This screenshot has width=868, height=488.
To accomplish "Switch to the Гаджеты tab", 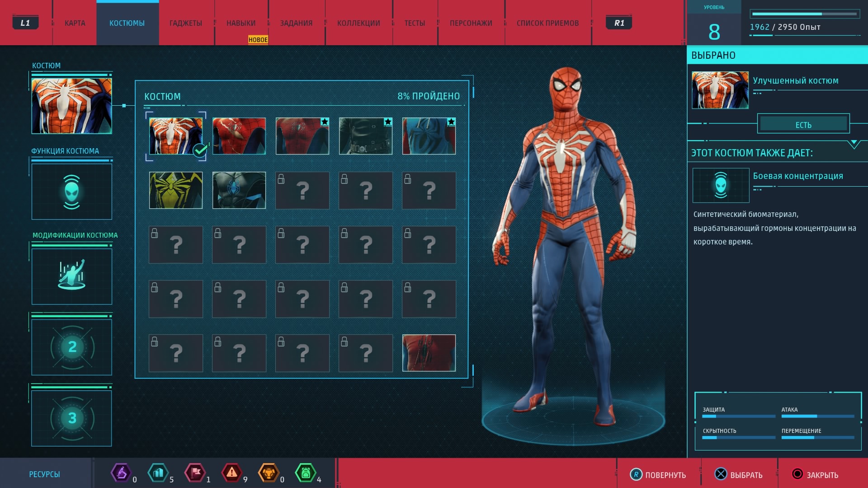I will [186, 23].
